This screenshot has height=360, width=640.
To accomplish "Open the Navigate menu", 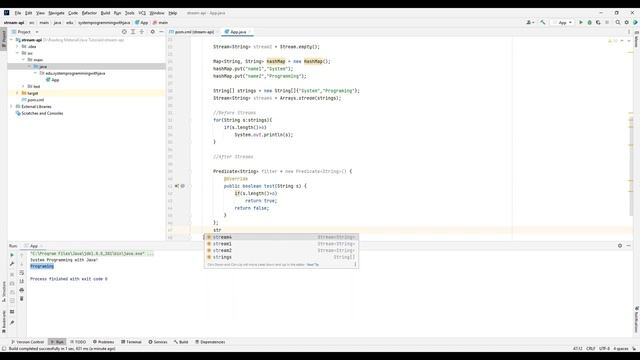I will coord(56,13).
